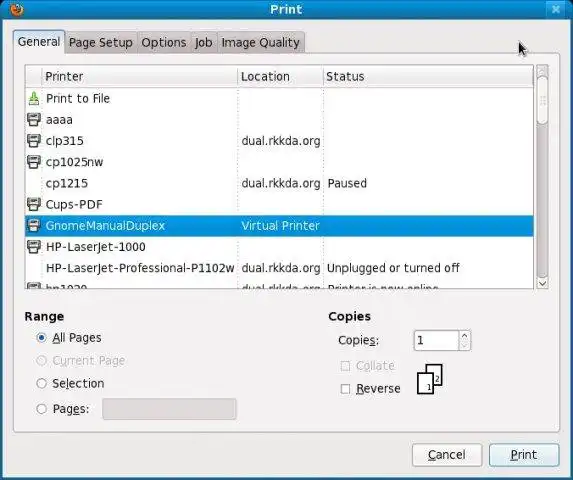This screenshot has width=573, height=480.
Task: Sort by the Printer column header
Action: 139,76
